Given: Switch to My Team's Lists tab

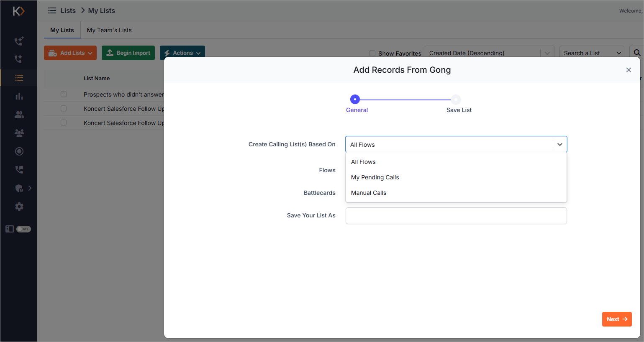Looking at the screenshot, I should point(109,30).
